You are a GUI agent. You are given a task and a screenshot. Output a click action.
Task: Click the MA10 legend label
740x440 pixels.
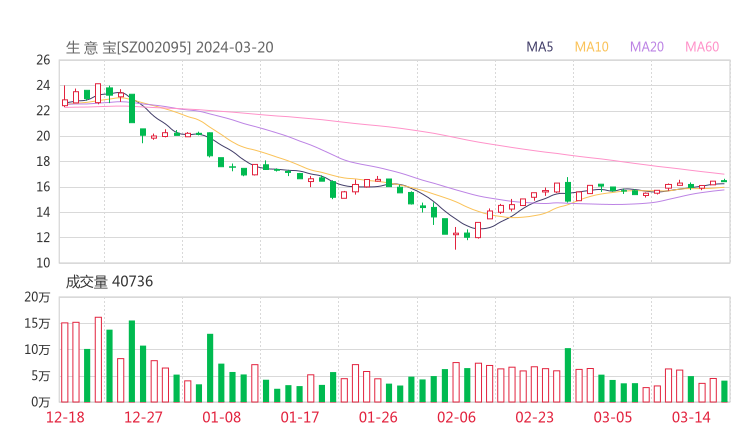pyautogui.click(x=591, y=47)
